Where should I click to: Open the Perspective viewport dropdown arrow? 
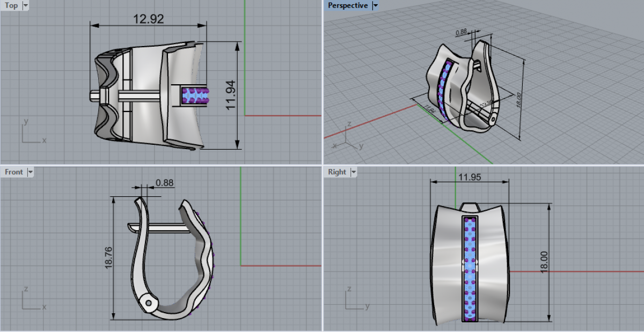375,5
